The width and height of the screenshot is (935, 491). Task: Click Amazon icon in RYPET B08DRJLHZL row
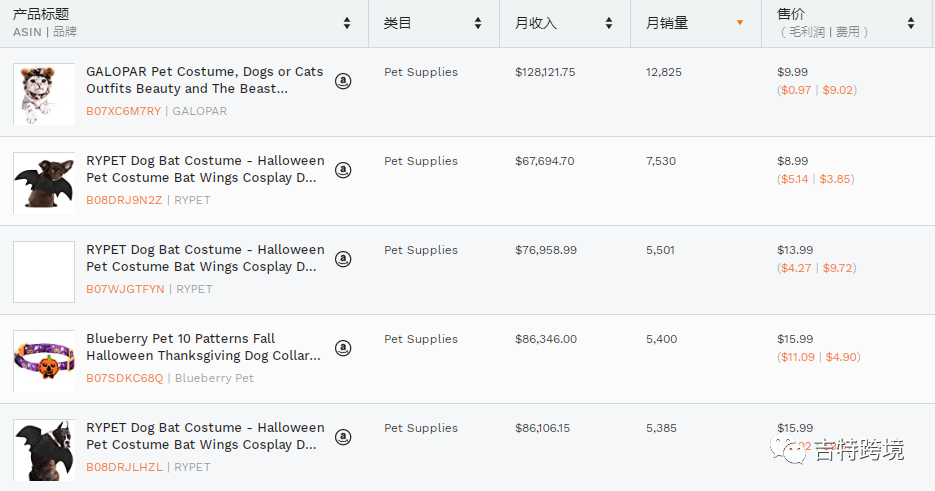click(343, 437)
